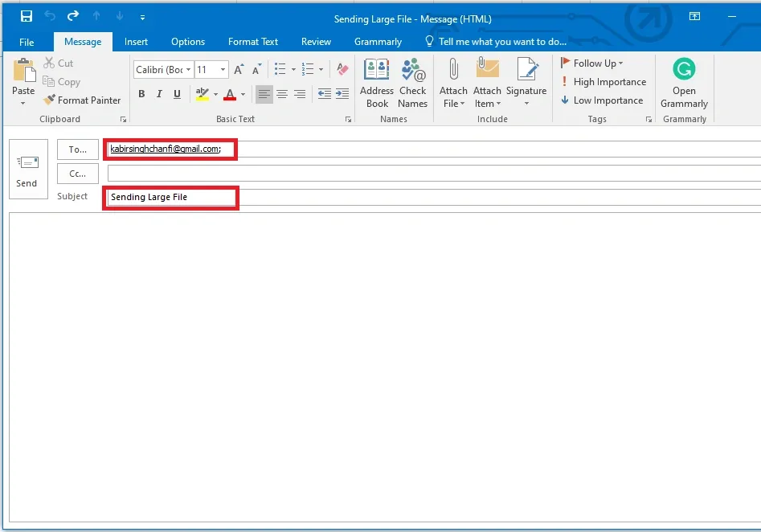The height and width of the screenshot is (532, 761).
Task: Click the Cut command
Action: click(58, 63)
